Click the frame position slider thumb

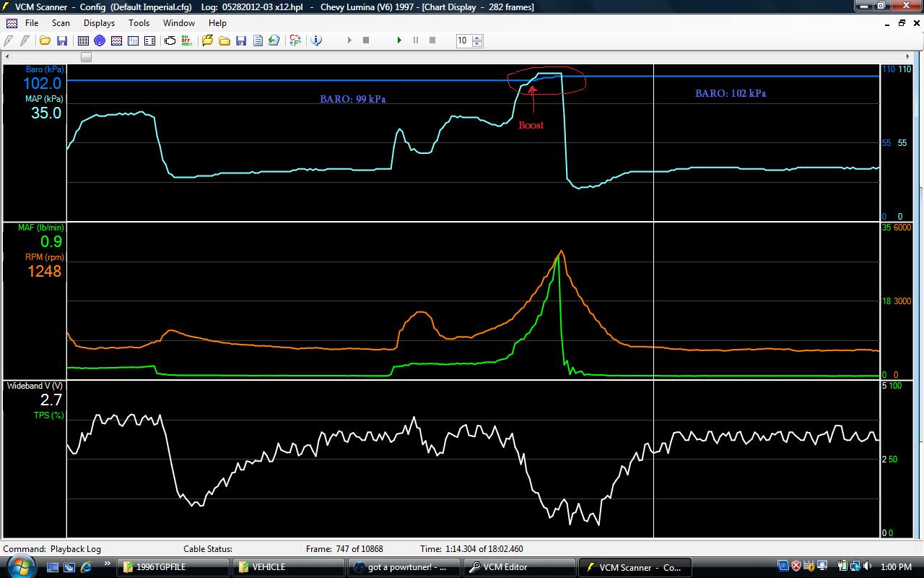(x=86, y=56)
